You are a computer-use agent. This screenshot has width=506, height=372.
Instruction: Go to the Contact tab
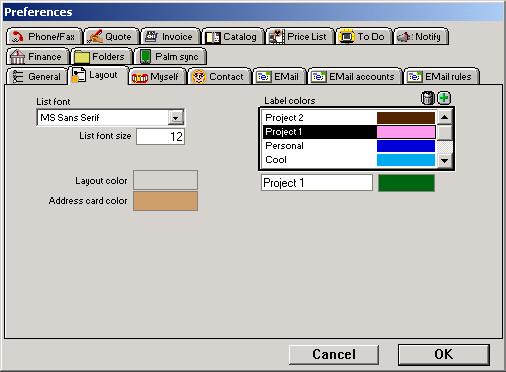[219, 76]
